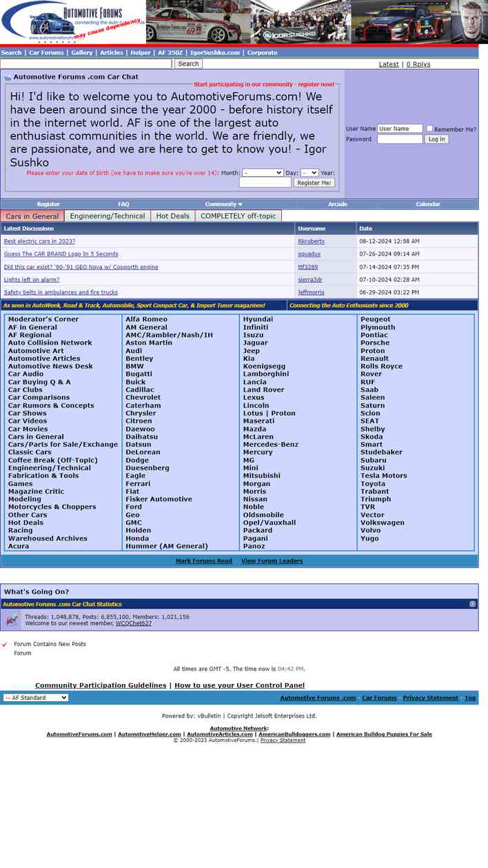Open the AF Standard style selector
Viewport: 488px width, 868px height.
click(x=36, y=698)
